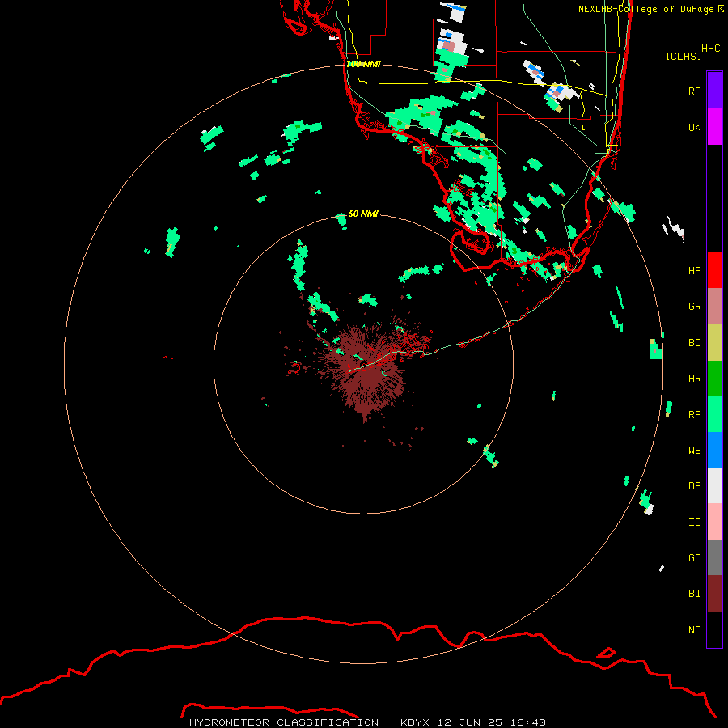Click the BI legend label
Image resolution: width=728 pixels, height=728 pixels.
(x=694, y=594)
